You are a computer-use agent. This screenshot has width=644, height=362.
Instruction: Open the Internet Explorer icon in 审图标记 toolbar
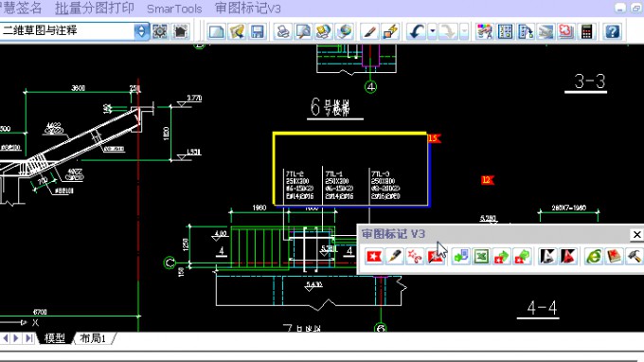coord(594,257)
